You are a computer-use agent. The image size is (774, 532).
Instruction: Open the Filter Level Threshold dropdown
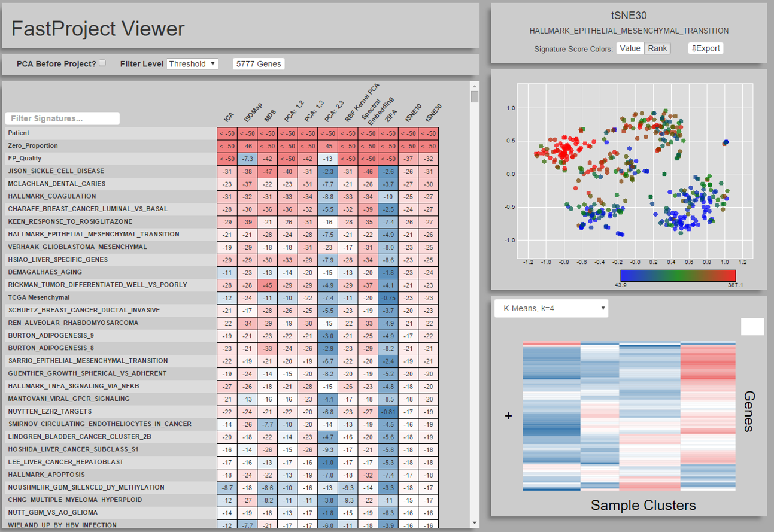tap(192, 64)
